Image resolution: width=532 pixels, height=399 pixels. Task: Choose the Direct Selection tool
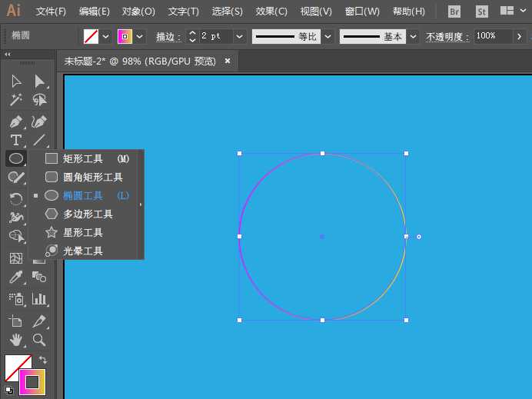39,81
